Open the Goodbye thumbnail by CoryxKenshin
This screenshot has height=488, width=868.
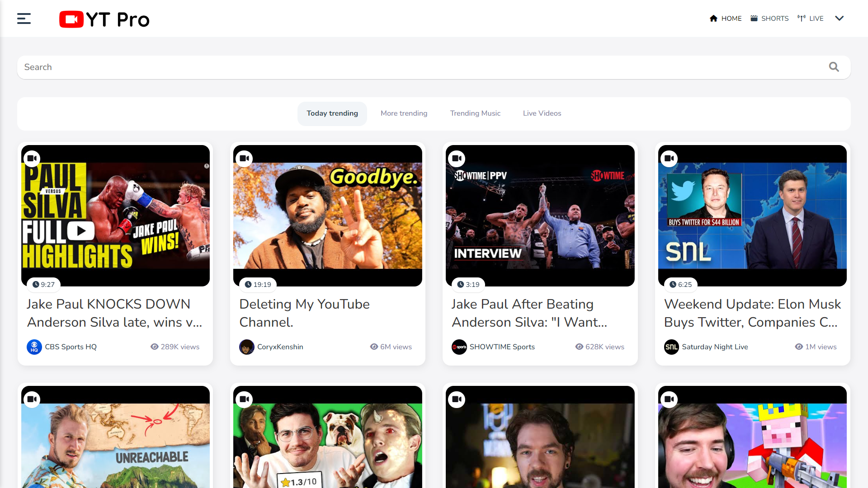click(328, 216)
